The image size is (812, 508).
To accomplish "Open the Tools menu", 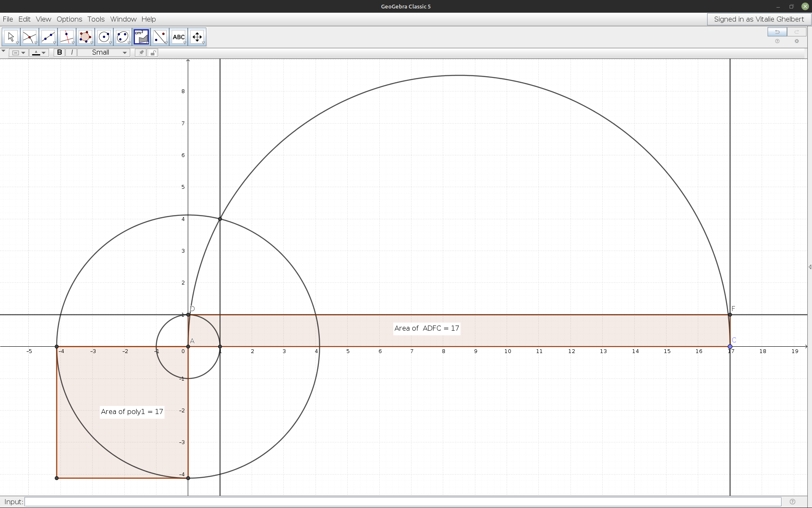I will click(x=96, y=19).
